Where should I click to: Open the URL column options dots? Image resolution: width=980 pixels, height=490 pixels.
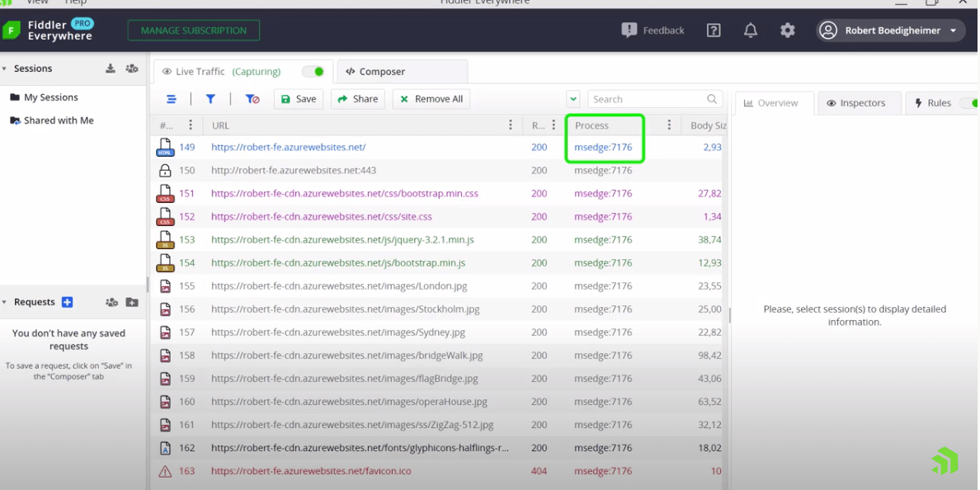coord(511,125)
